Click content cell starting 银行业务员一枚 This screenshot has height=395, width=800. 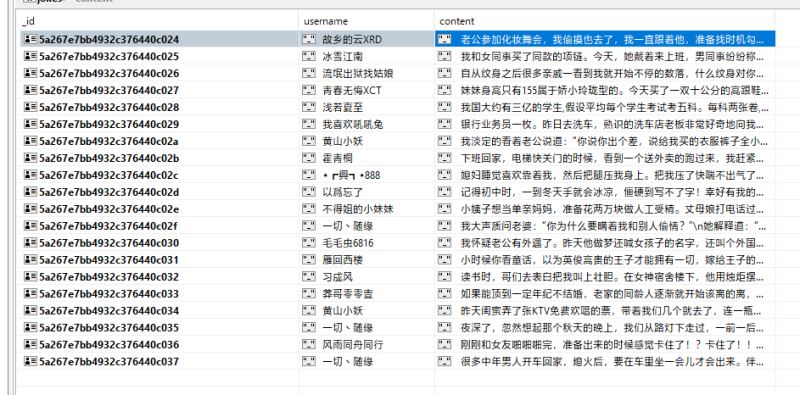605,124
